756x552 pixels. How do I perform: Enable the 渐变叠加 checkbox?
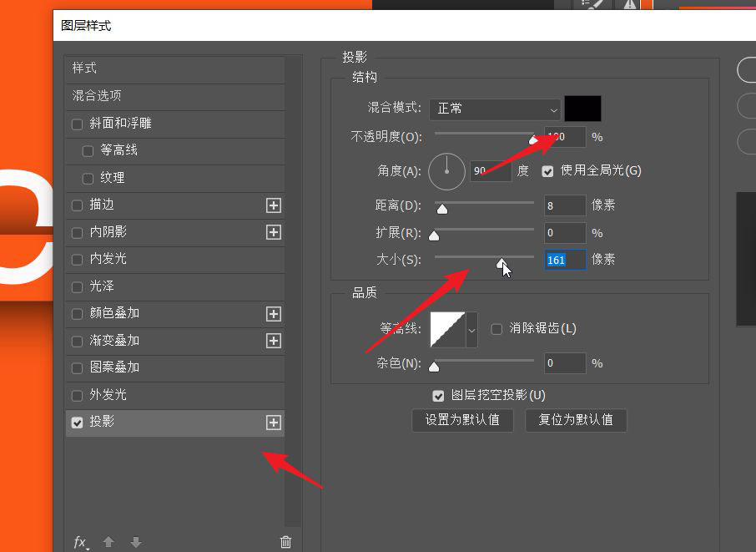coord(77,342)
